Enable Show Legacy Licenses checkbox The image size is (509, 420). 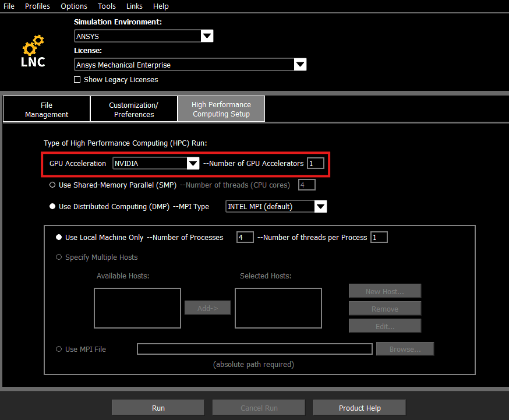click(77, 80)
